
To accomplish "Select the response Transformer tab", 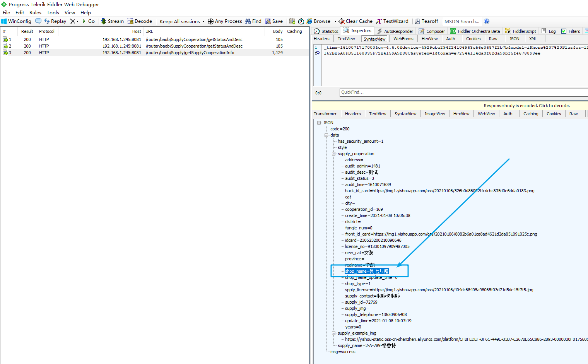I will coord(325,114).
